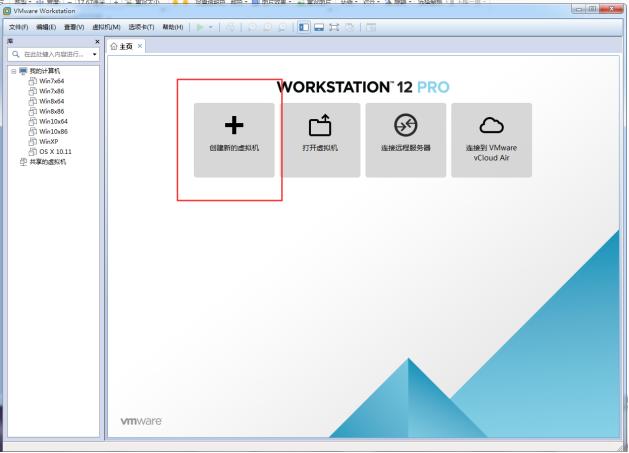Select the Win8x86 virtual machine
Viewport: 629px width, 453px height.
[51, 111]
